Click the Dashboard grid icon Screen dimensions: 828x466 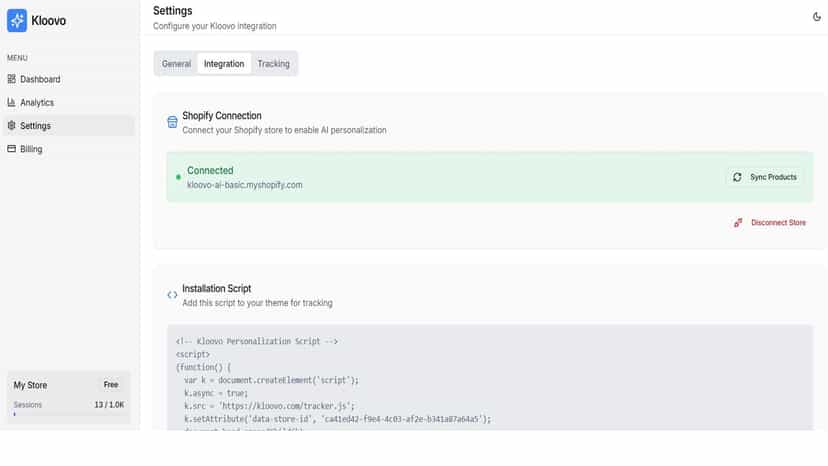point(12,79)
